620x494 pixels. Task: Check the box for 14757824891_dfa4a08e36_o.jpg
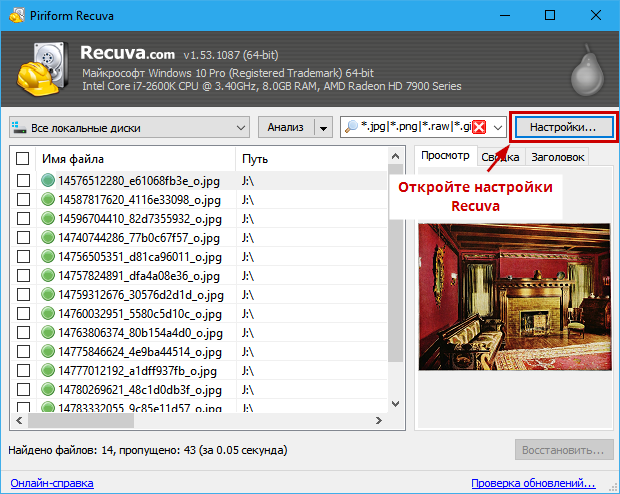coord(23,275)
